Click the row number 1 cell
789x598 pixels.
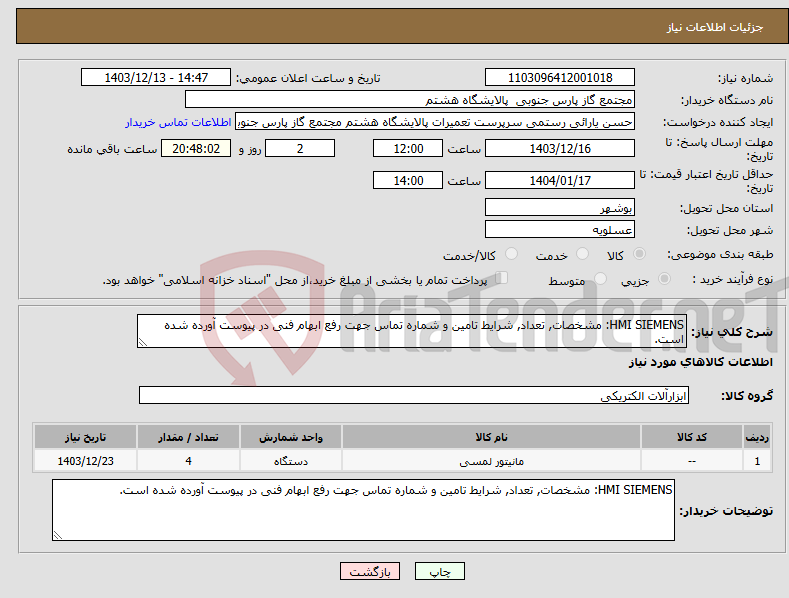(x=757, y=461)
